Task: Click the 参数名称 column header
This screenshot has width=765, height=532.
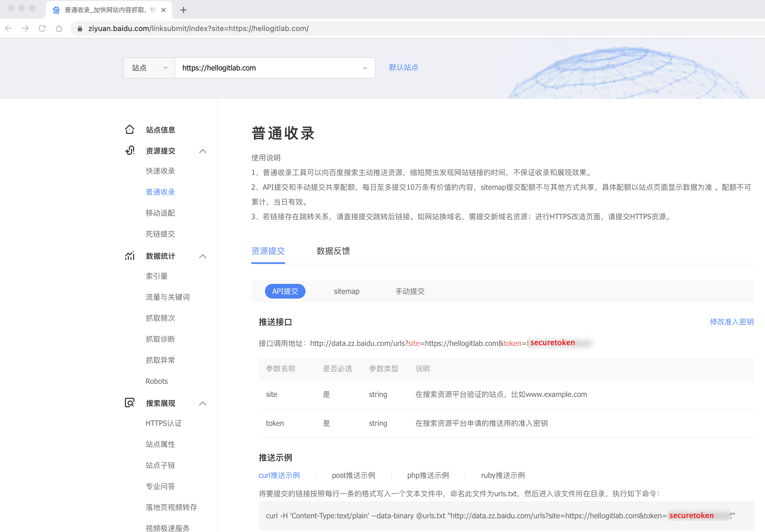Action: (280, 369)
